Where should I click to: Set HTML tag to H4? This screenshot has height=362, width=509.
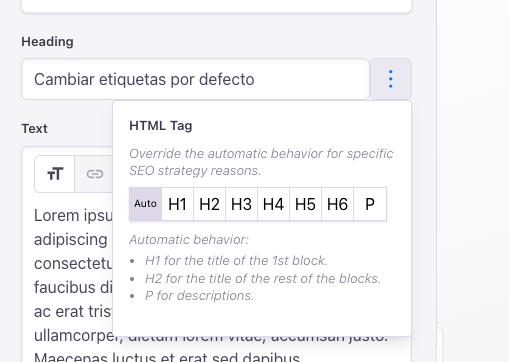click(x=273, y=204)
